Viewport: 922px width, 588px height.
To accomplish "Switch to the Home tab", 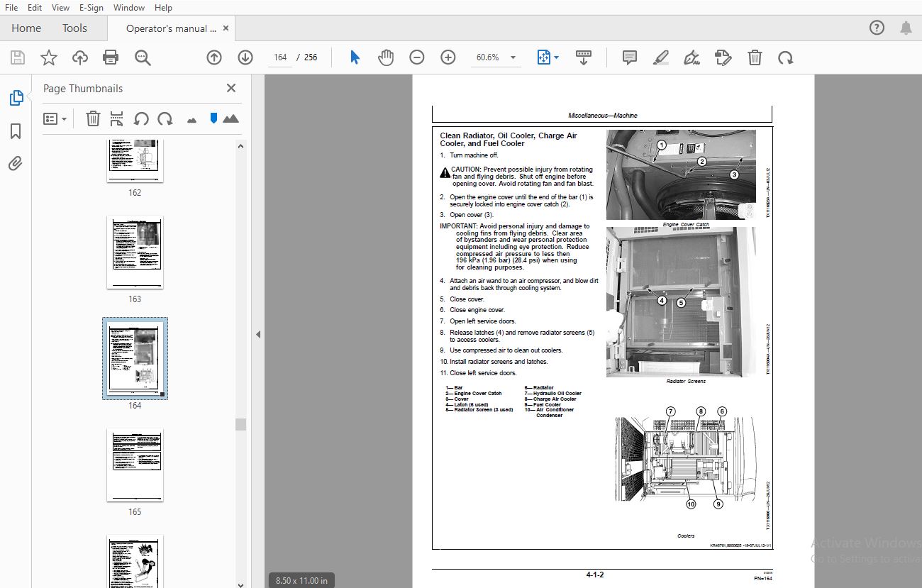I will point(26,28).
